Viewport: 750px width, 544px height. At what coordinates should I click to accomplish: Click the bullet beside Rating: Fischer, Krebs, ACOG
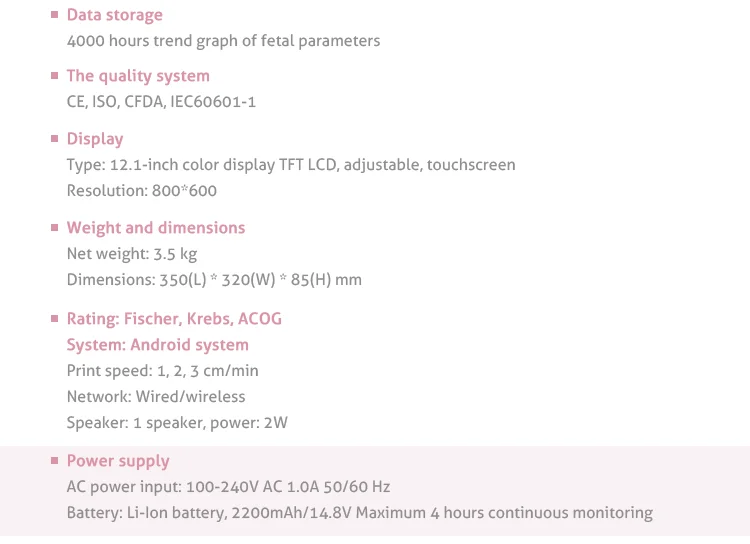click(54, 319)
